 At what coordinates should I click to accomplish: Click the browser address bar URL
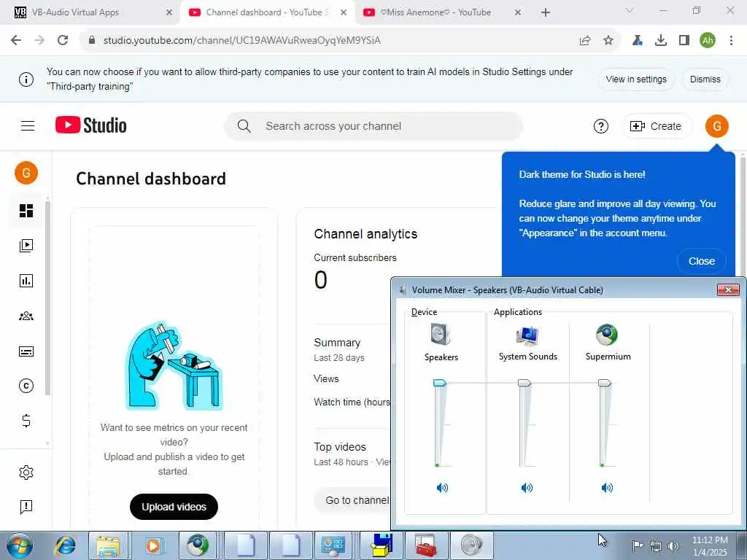[241, 41]
